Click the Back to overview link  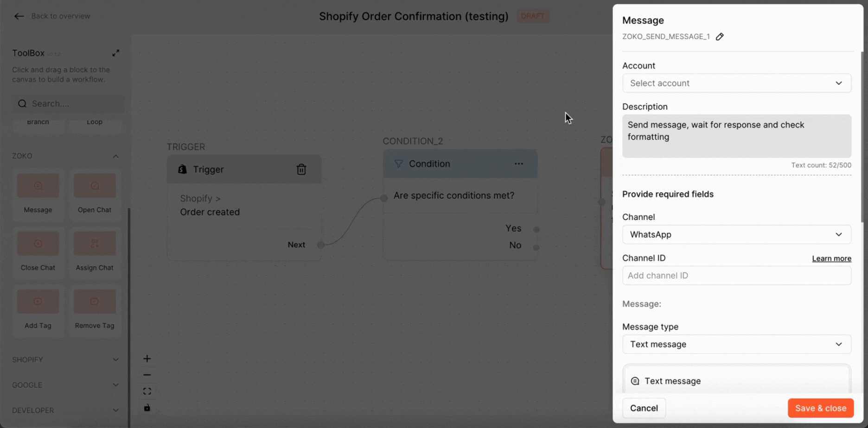pos(61,16)
